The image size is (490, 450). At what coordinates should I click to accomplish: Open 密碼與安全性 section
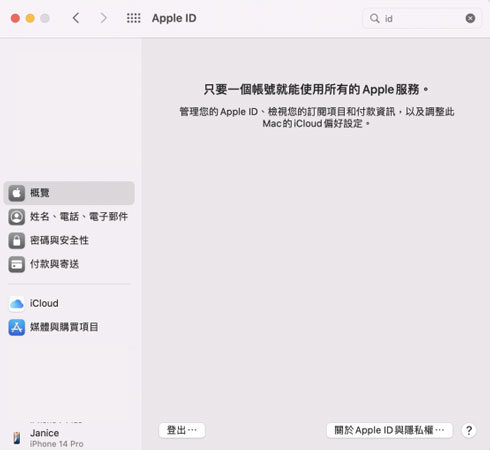69,240
